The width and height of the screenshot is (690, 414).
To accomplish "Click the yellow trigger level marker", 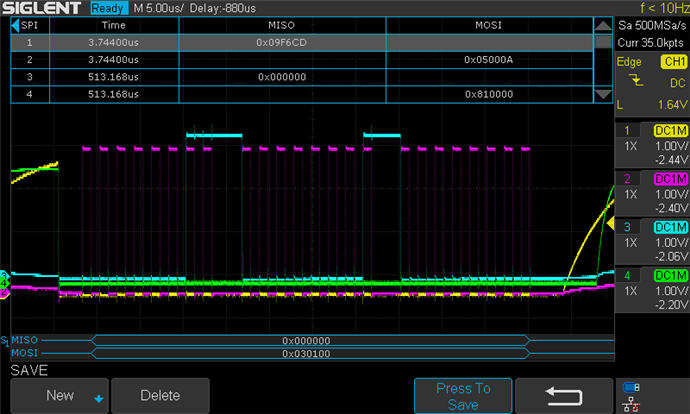I will pos(610,223).
